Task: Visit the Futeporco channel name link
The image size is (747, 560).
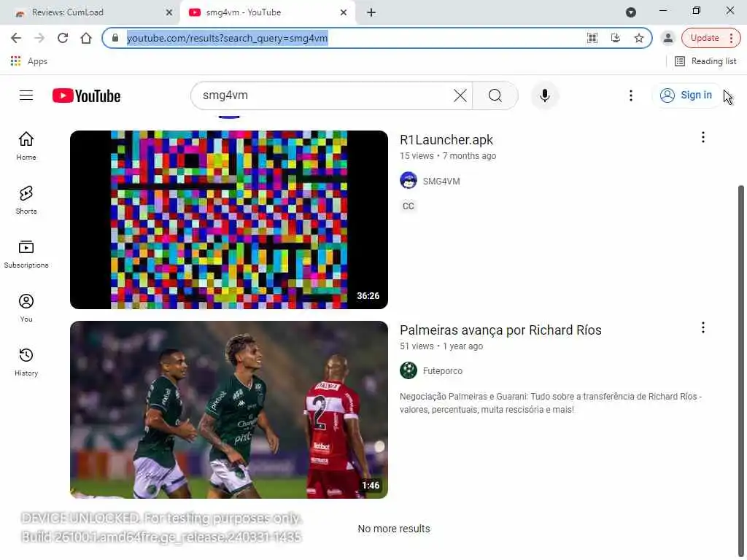Action: point(442,370)
